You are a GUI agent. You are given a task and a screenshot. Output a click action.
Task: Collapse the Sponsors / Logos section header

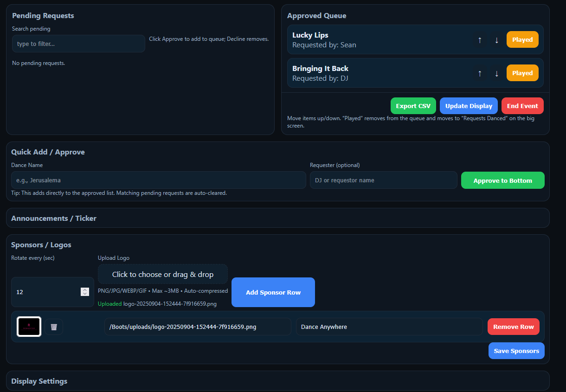[x=41, y=244]
